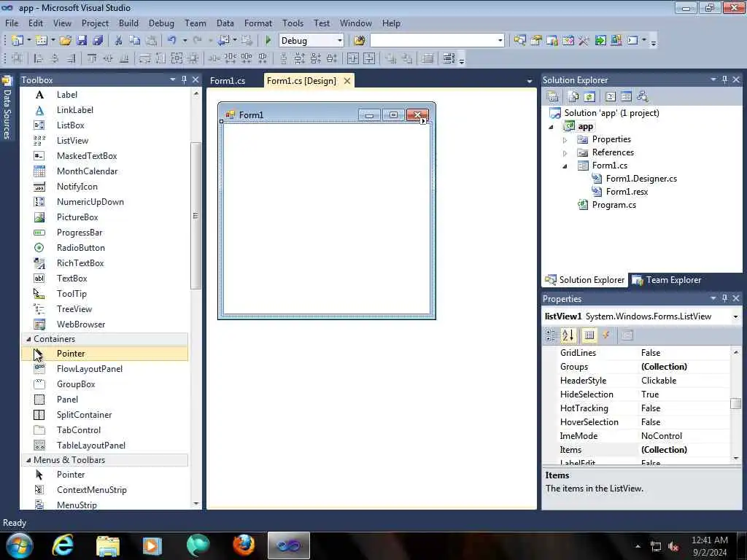Viewport: 747px width, 560px height.
Task: Open the listView1 object selector dropdown
Action: coord(735,316)
